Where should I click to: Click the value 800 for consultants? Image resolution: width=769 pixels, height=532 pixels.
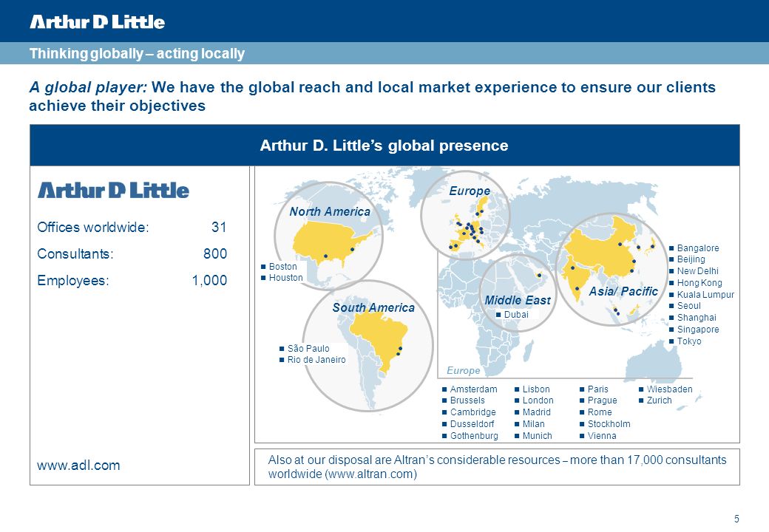pyautogui.click(x=215, y=253)
